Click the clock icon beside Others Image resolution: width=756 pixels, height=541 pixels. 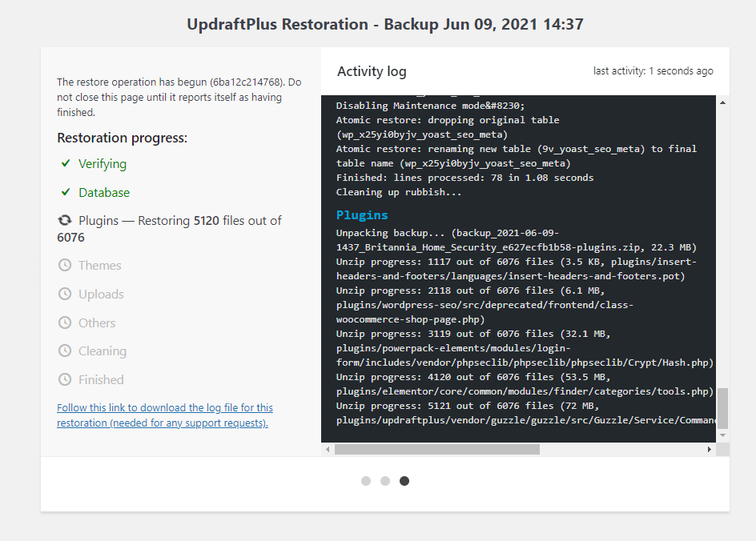click(65, 323)
